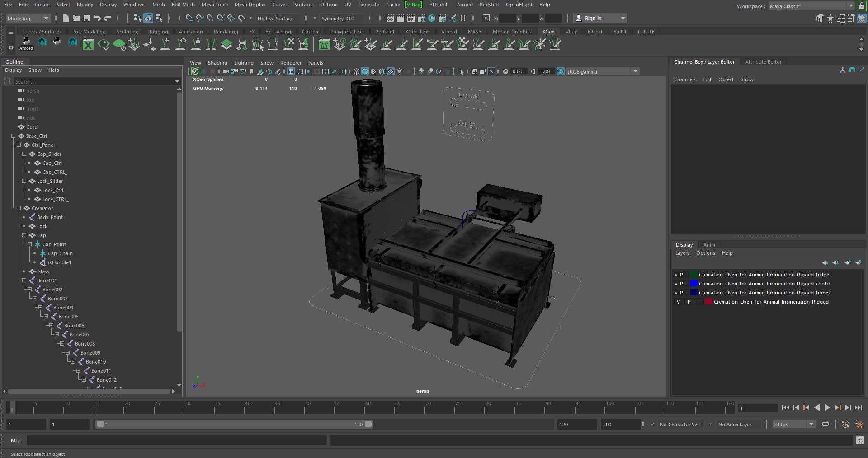
Task: Open the Modeling menu set dropdown
Action: (28, 18)
